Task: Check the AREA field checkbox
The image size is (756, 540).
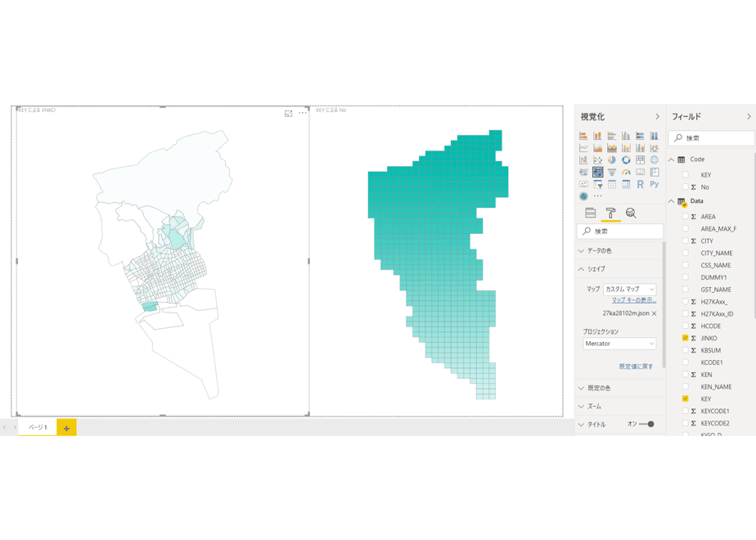Action: pos(685,217)
